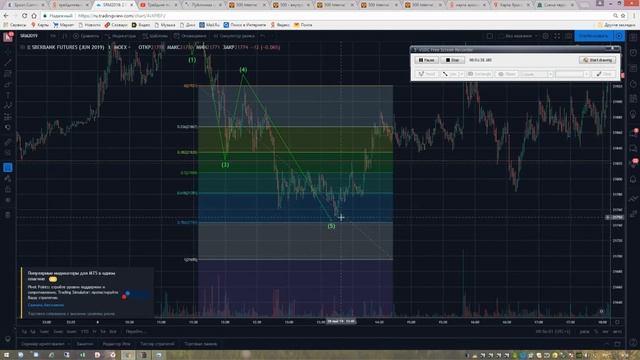
Task: Toggle visibility of SBERBANK FUTURES legend
Action: click(x=23, y=47)
